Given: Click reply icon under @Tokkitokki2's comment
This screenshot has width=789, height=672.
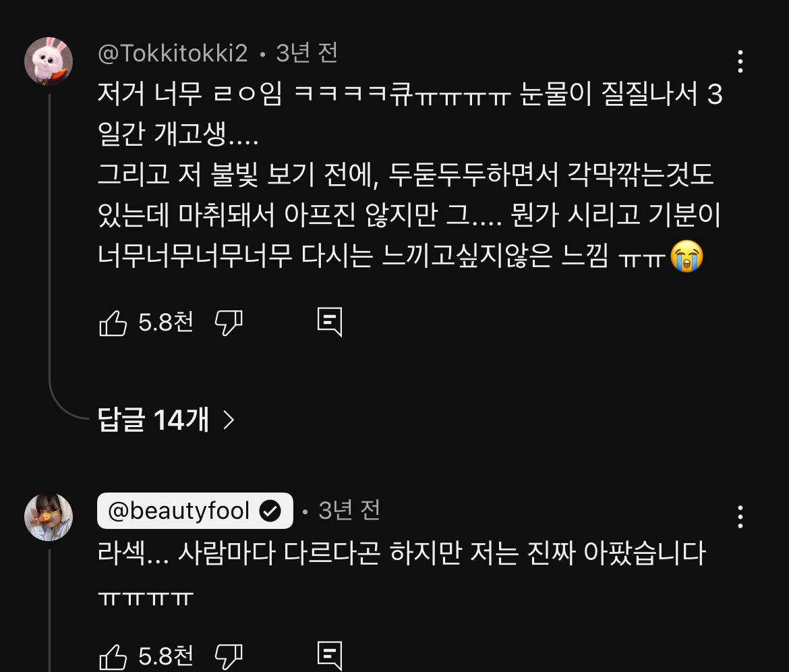Looking at the screenshot, I should [x=330, y=323].
